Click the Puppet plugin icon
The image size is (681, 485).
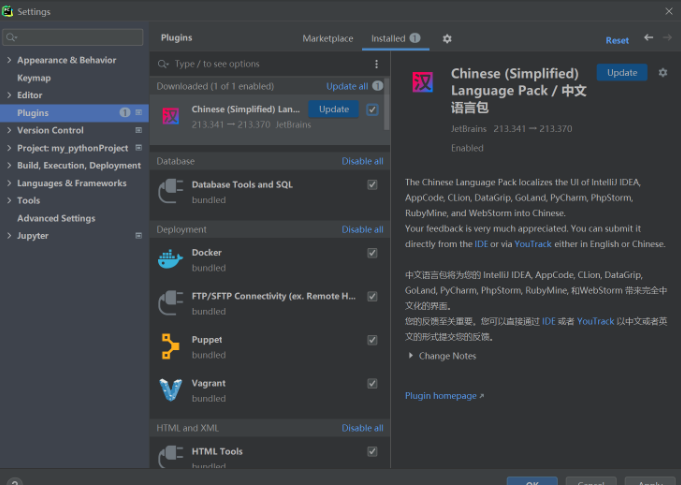(x=170, y=346)
